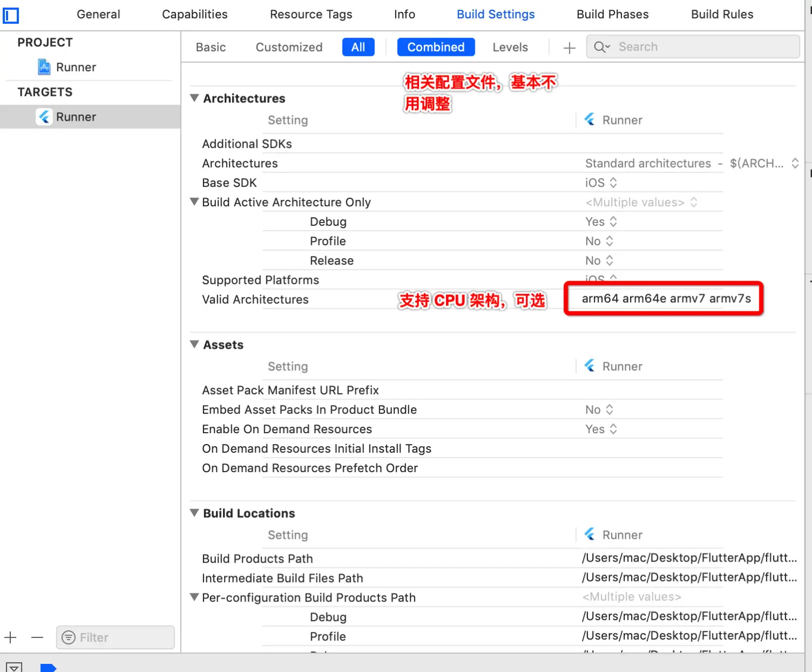Click the blue breakpoint tag icon
Image resolution: width=812 pixels, height=672 pixels.
(48, 668)
